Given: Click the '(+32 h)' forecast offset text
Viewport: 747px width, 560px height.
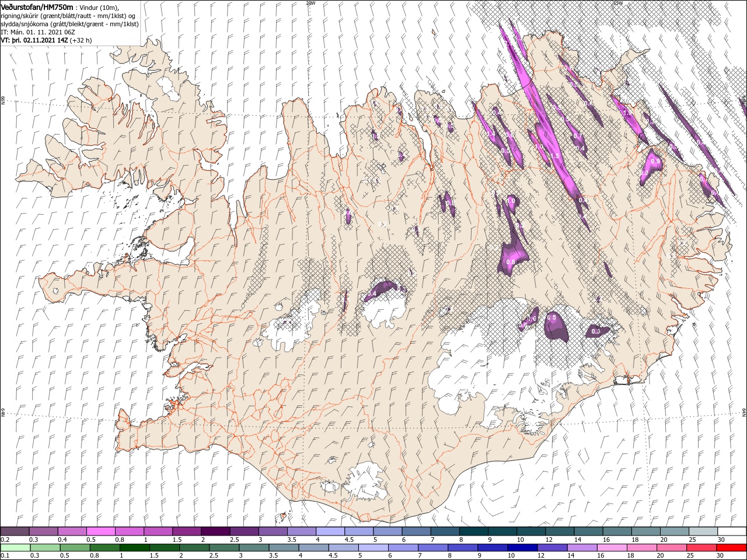Looking at the screenshot, I should tap(80, 40).
